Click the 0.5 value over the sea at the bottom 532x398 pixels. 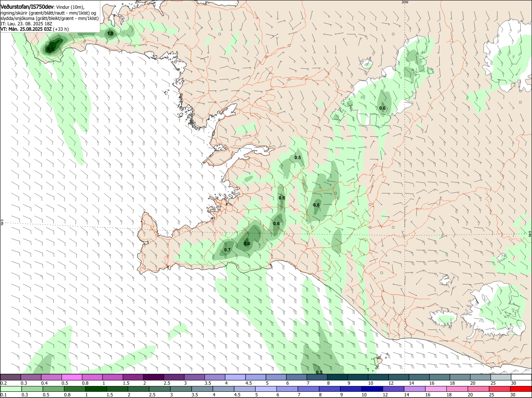(319, 372)
